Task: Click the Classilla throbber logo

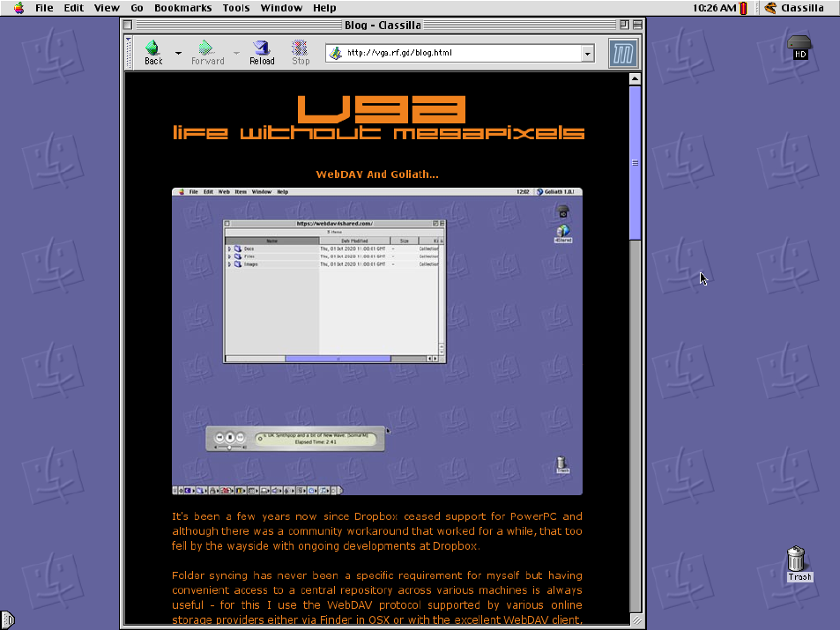Action: click(623, 53)
